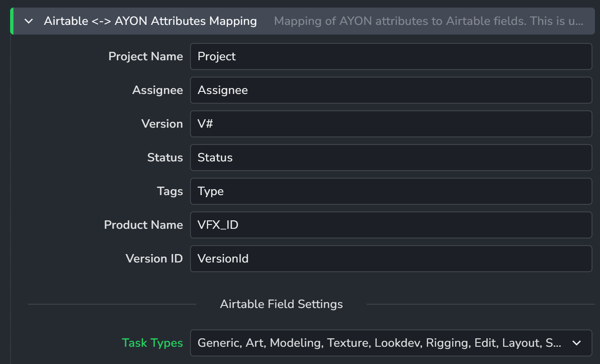
Task: Open the Task Types dropdown
Action: [391, 343]
